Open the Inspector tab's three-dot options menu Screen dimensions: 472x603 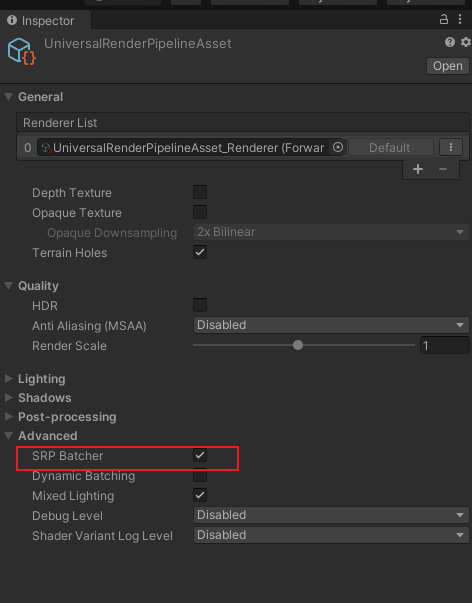[460, 19]
